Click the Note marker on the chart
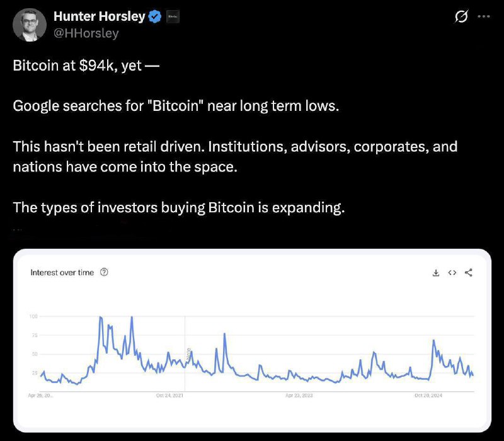Viewport: 504px width, 441px height. pos(188,353)
